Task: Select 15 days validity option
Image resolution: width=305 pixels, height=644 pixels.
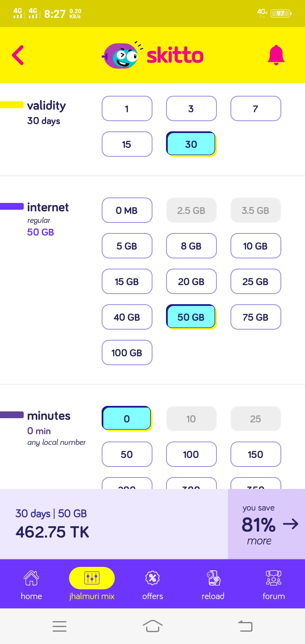Action: tap(127, 144)
